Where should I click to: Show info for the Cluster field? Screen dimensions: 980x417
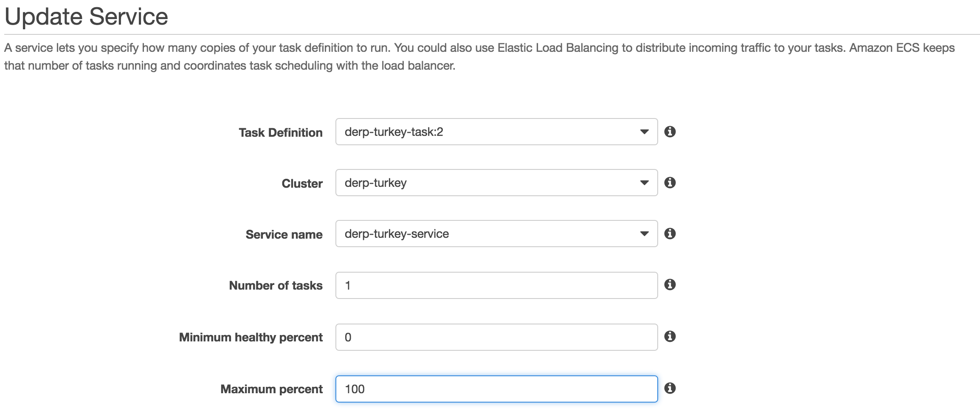(x=670, y=183)
